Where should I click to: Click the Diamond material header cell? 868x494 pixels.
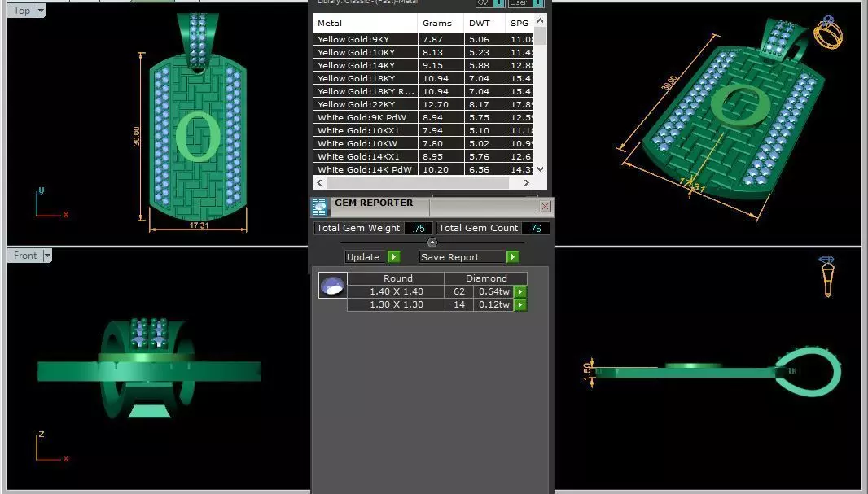coord(486,278)
